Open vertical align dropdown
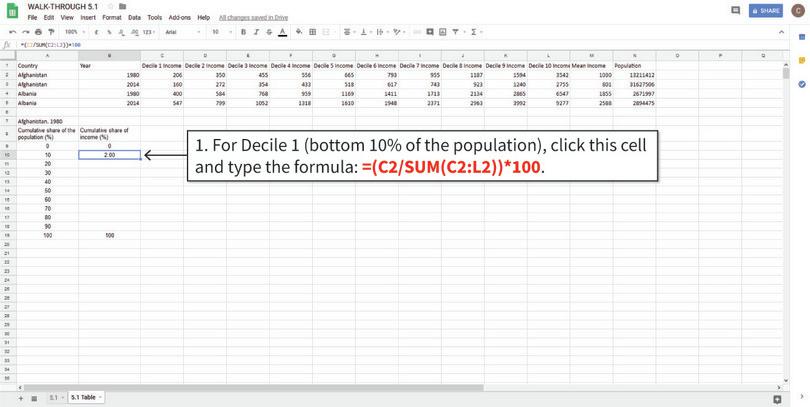The height and width of the screenshot is (407, 810). [x=365, y=32]
